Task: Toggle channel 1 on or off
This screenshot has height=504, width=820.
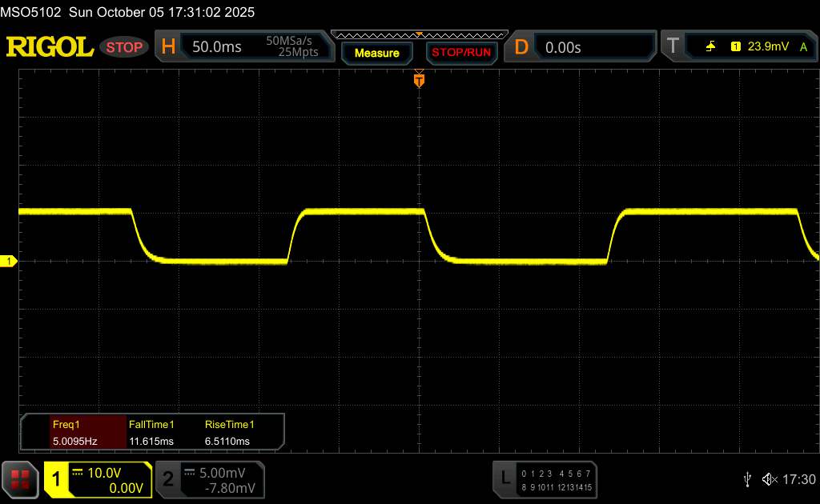Action: [57, 479]
